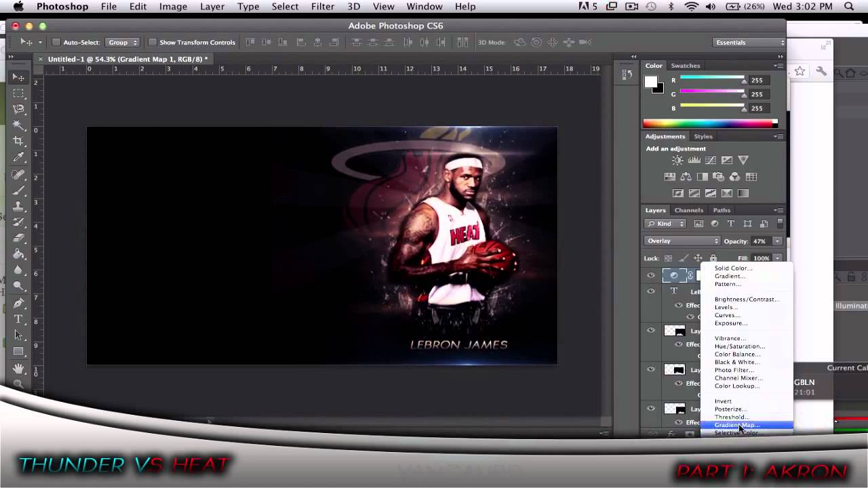Add an Exposure adjustment icon
This screenshot has width=868, height=488.
click(726, 161)
